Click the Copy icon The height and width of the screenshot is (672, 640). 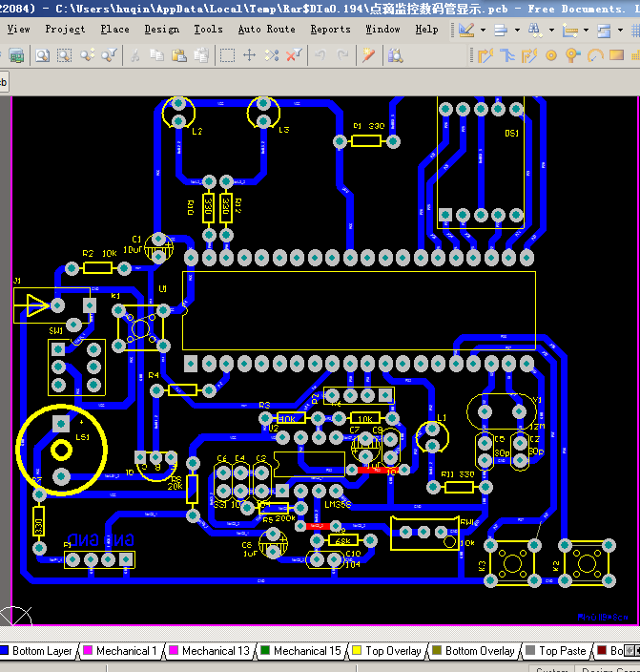[157, 55]
